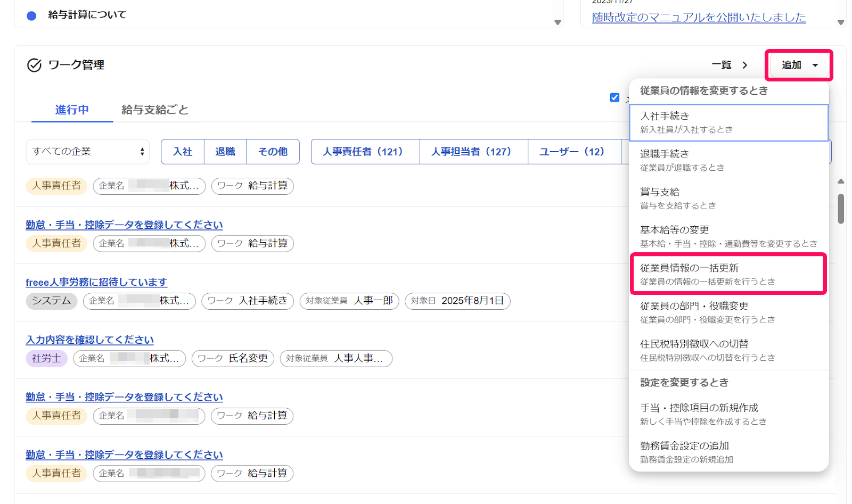Open freee人事労務に招待しています link
852x504 pixels.
click(x=96, y=282)
